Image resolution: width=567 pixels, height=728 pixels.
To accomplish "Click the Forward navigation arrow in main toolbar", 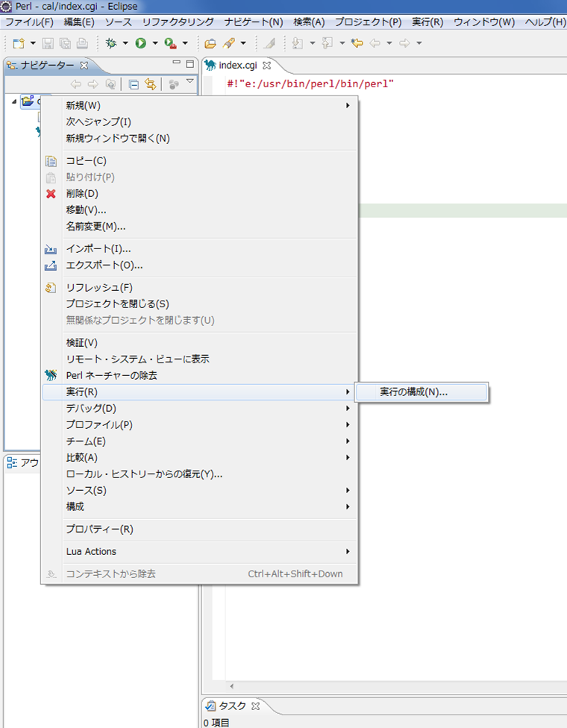I will [x=404, y=44].
